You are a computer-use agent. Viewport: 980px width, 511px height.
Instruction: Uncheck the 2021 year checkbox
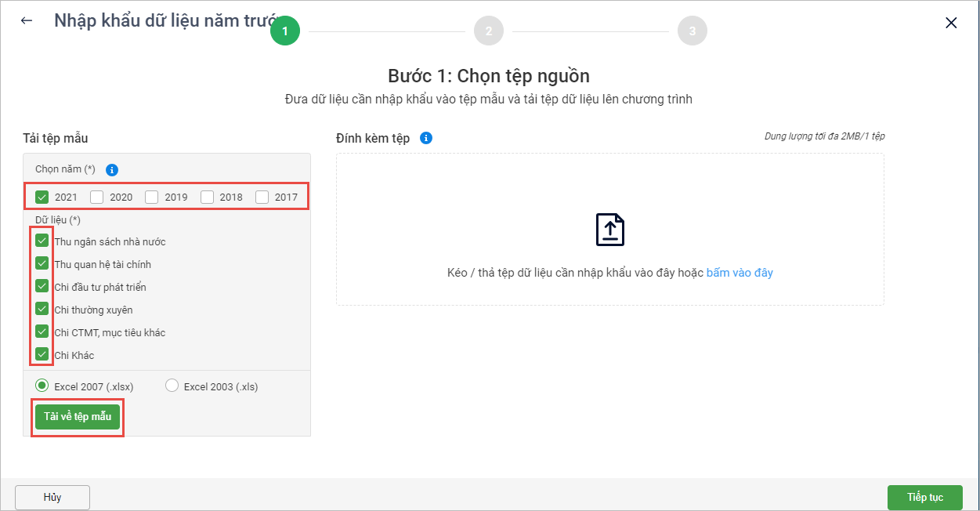[x=42, y=197]
